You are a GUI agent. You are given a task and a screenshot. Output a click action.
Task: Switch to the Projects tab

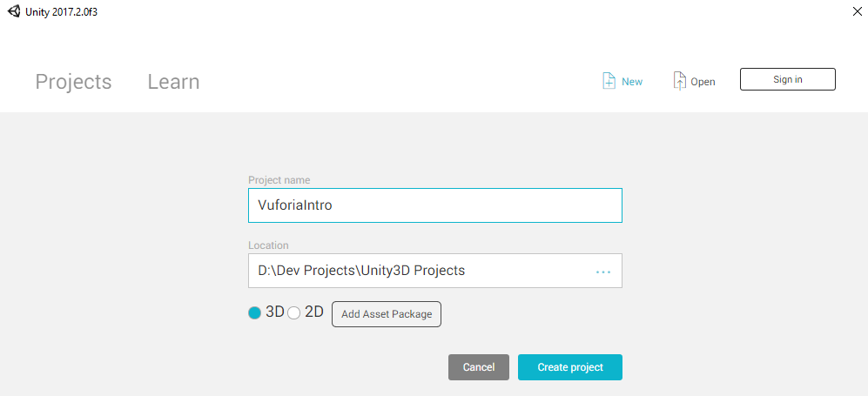[x=73, y=81]
